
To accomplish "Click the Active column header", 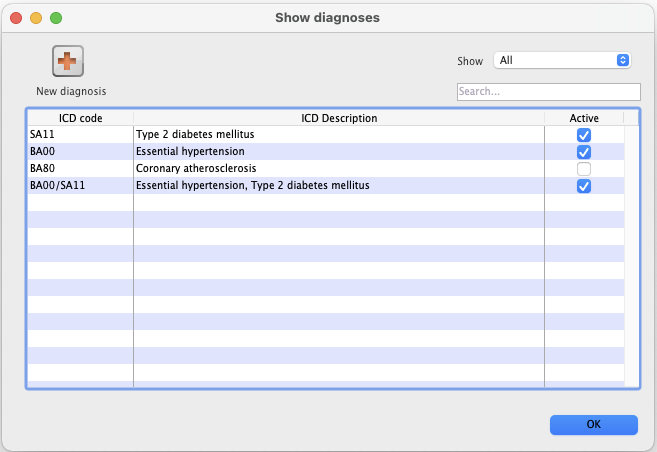I will point(584,118).
